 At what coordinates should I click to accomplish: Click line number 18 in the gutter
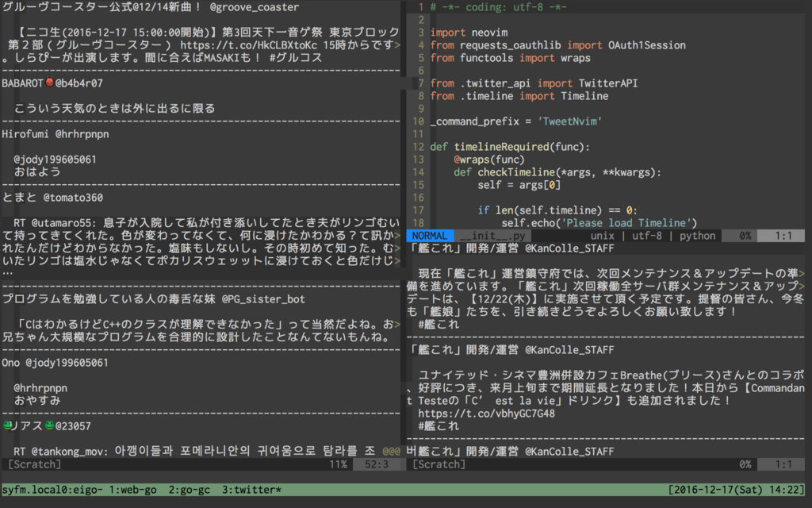[418, 223]
